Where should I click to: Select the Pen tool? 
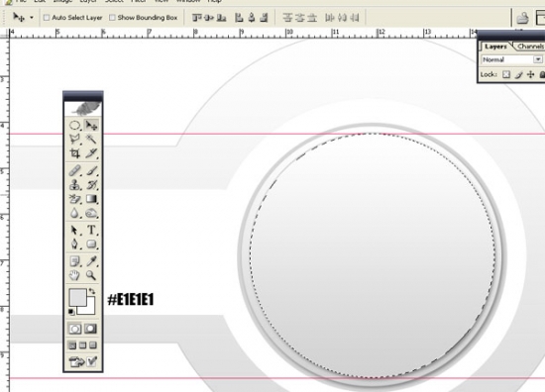74,245
